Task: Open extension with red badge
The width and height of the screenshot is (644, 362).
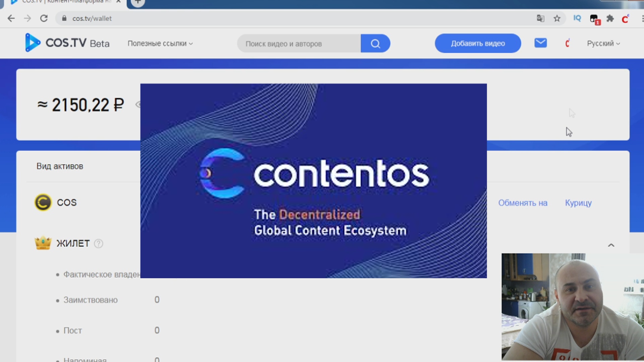Action: (x=594, y=19)
